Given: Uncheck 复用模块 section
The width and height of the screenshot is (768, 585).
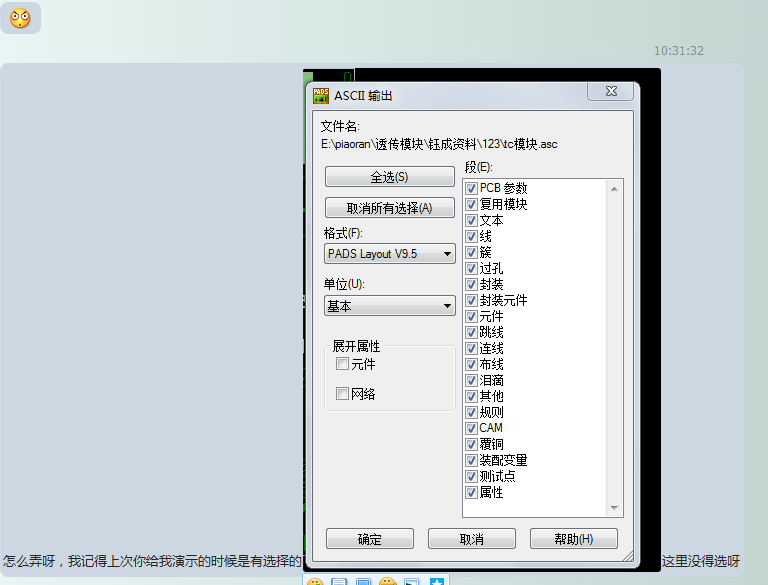Looking at the screenshot, I should click(x=471, y=204).
